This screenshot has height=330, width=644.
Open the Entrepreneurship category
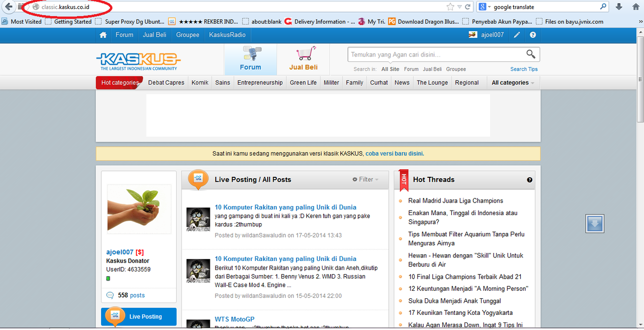[260, 83]
